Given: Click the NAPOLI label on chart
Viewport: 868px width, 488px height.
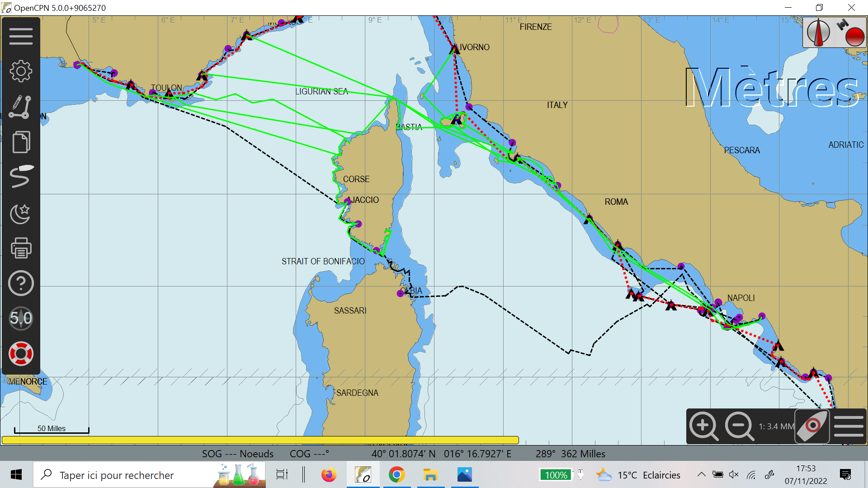Looking at the screenshot, I should pyautogui.click(x=741, y=298).
